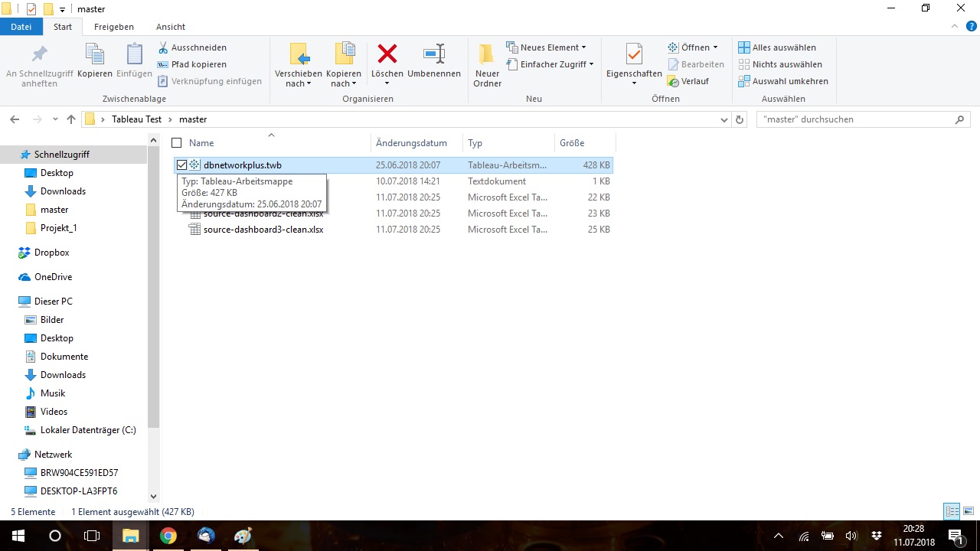
Task: Switch to large thumbnails view icon
Action: coord(969,511)
